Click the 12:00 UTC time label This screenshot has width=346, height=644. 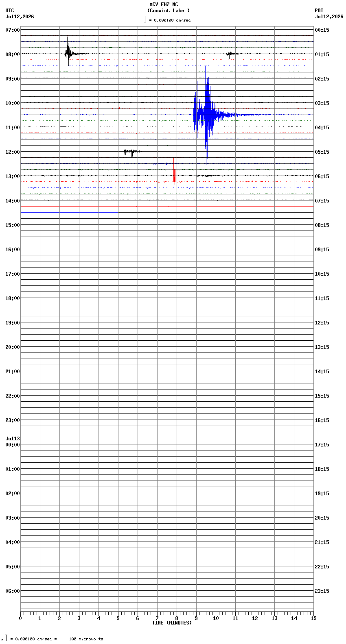click(x=13, y=152)
